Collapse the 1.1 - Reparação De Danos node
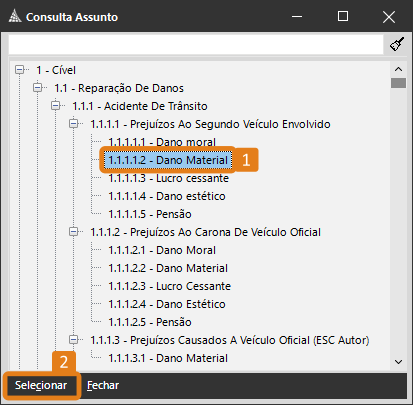413x405 pixels. (x=38, y=88)
